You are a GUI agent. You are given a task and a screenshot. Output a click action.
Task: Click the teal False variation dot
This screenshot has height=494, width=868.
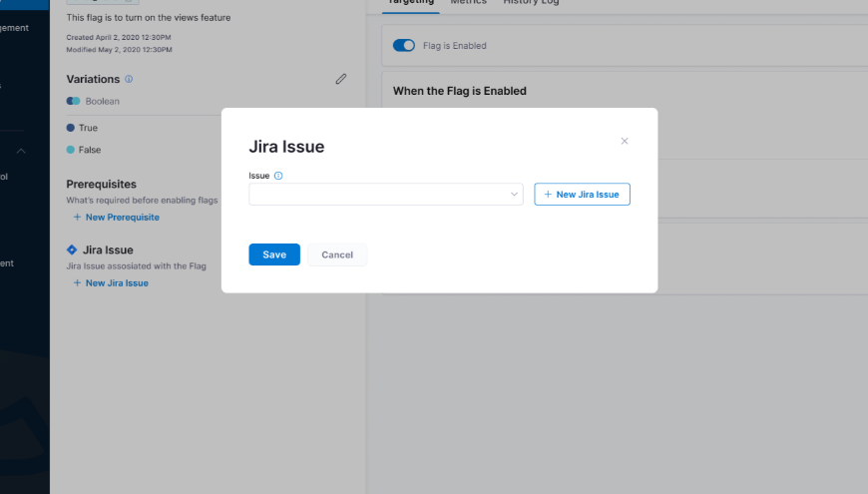click(71, 150)
